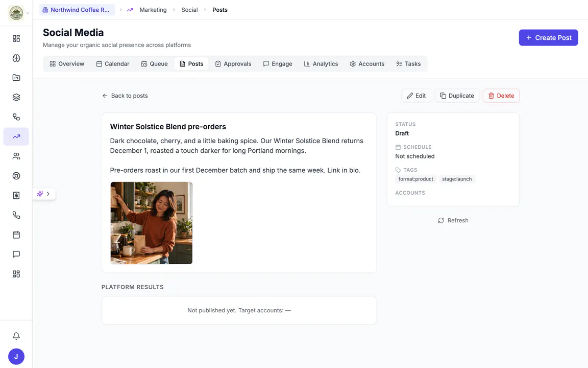Expand the workspace switcher chevron beside logo
The image size is (588, 368).
28,13
